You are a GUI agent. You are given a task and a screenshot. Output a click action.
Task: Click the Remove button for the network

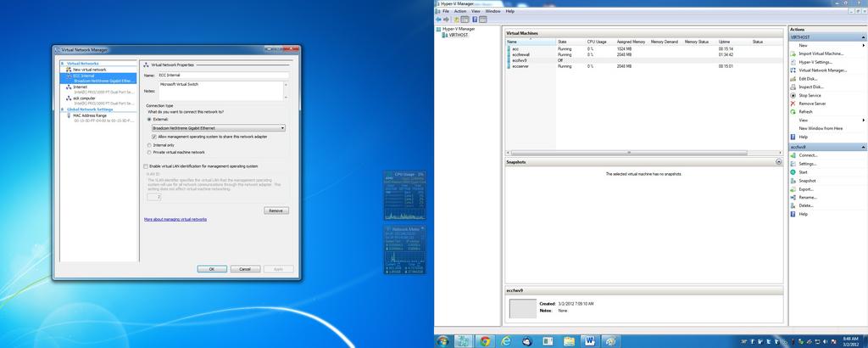click(275, 210)
